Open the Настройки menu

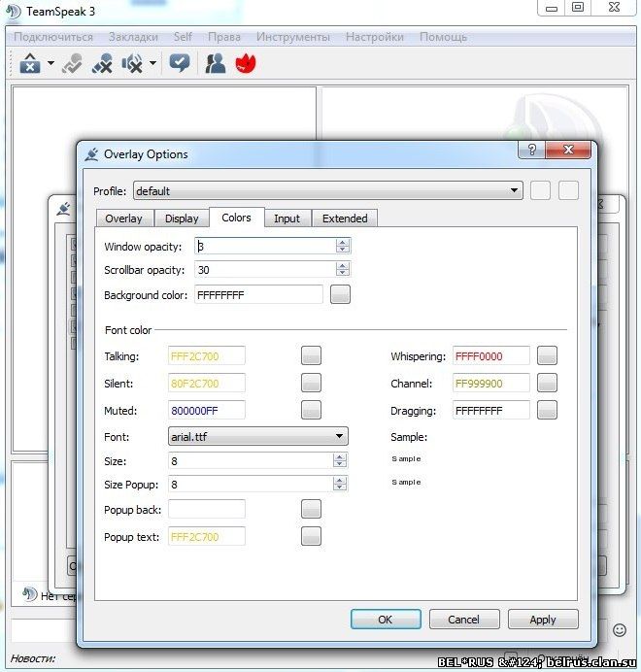pyautogui.click(x=375, y=37)
